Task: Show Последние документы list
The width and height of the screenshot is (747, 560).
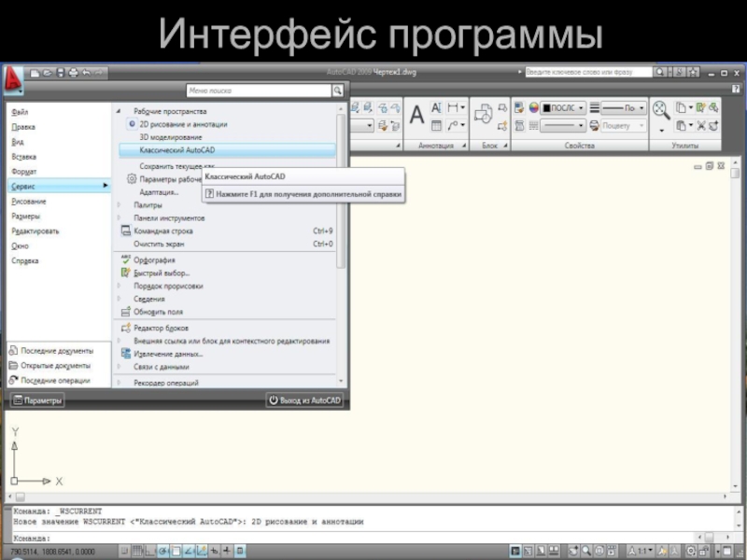Action: (51, 351)
